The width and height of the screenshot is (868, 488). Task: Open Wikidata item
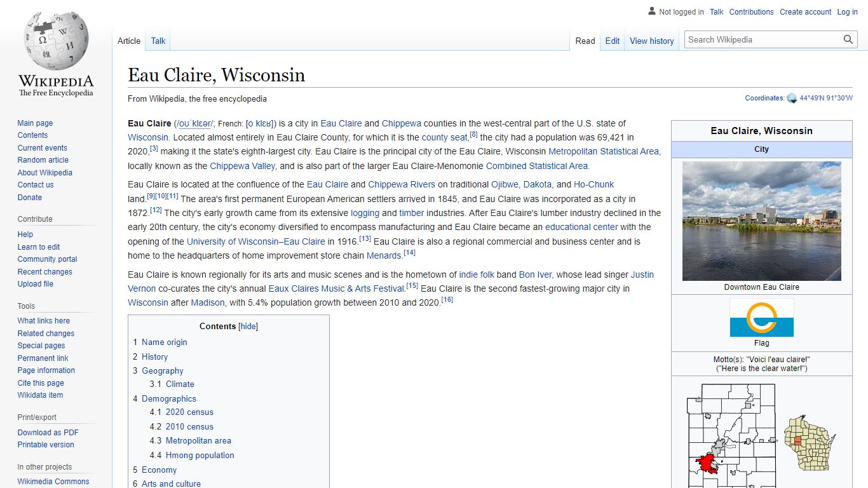pos(40,395)
